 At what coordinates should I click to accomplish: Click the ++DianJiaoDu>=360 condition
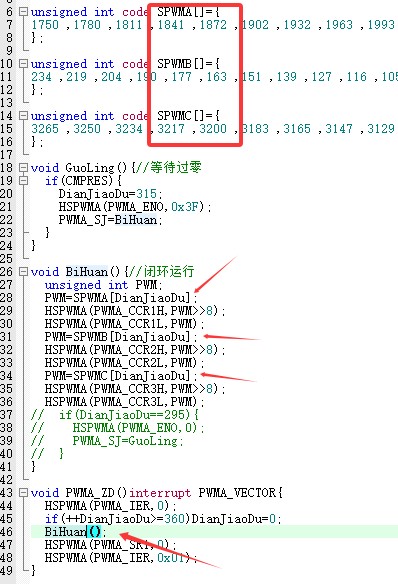pyautogui.click(x=125, y=519)
